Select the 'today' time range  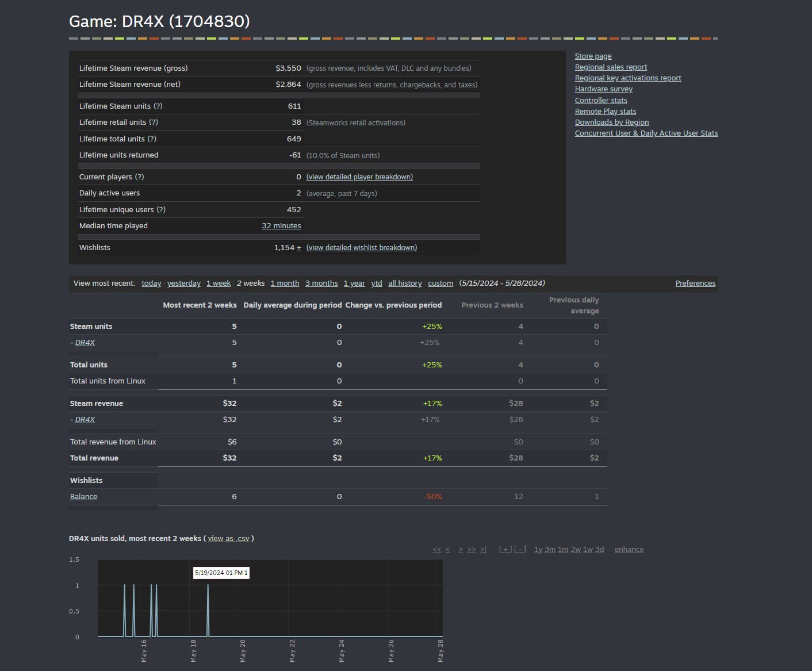(151, 283)
